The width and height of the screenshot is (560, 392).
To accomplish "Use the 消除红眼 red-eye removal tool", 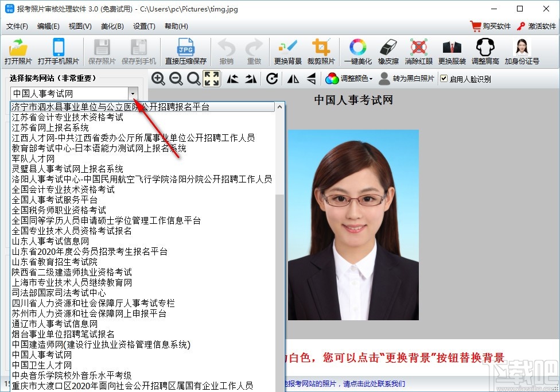I will [x=419, y=52].
